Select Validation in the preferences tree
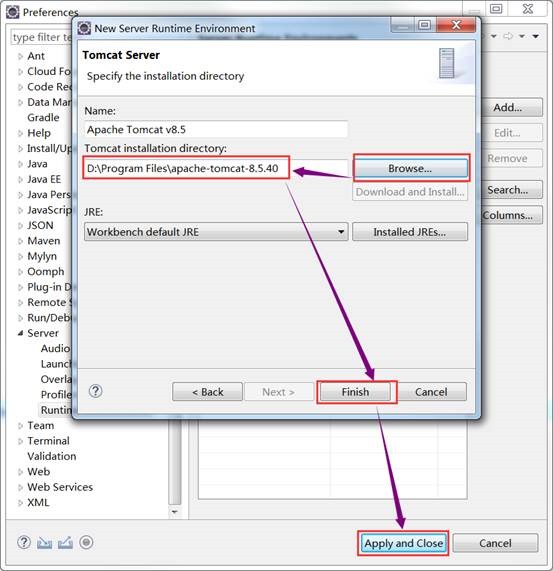 [x=52, y=456]
